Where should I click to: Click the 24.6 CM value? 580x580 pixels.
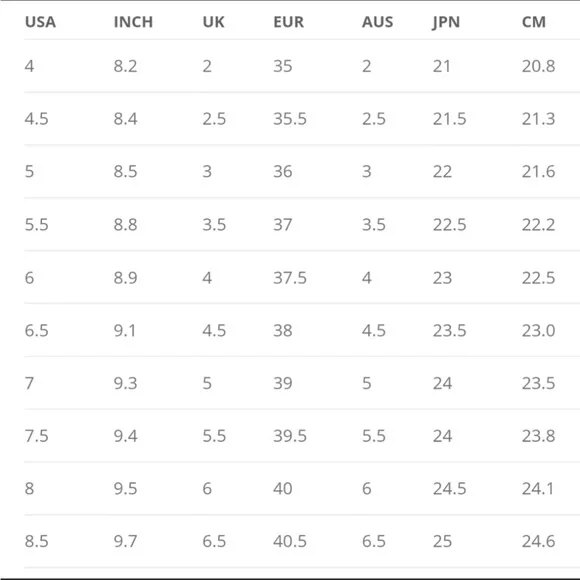pos(539,541)
